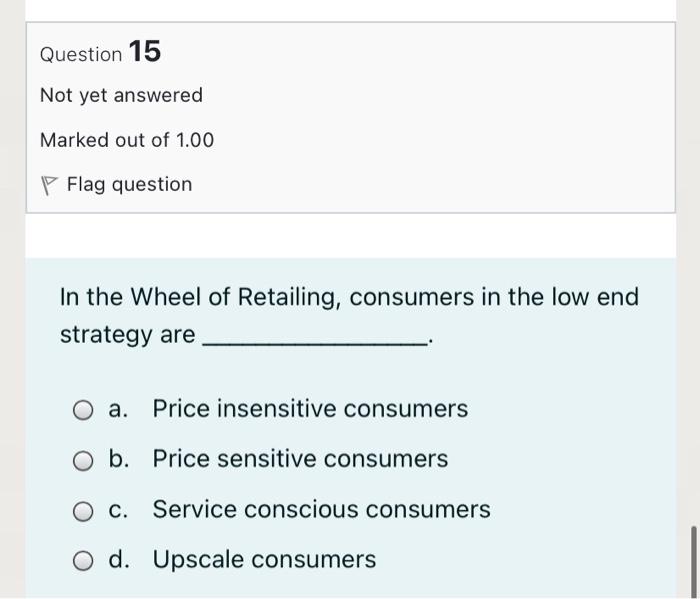Click the Price sensitive consumers answer text
The width and height of the screenshot is (700, 599).
[300, 459]
